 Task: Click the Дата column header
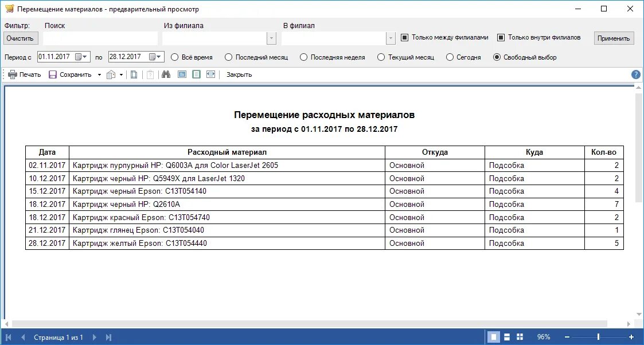click(47, 152)
